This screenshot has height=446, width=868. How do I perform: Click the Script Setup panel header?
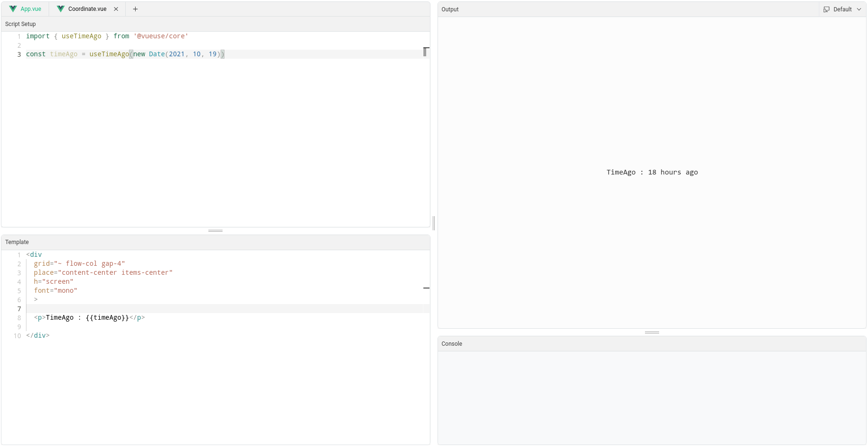20,24
